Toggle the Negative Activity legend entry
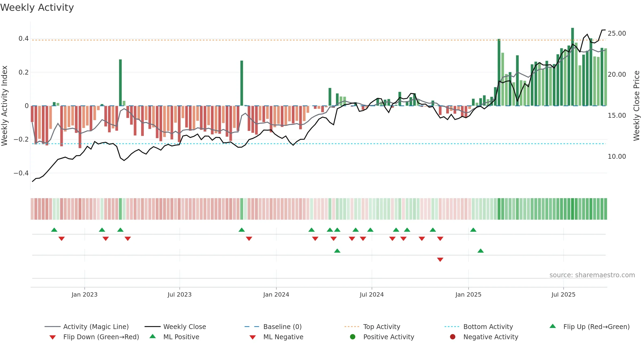The image size is (644, 362). [x=484, y=337]
